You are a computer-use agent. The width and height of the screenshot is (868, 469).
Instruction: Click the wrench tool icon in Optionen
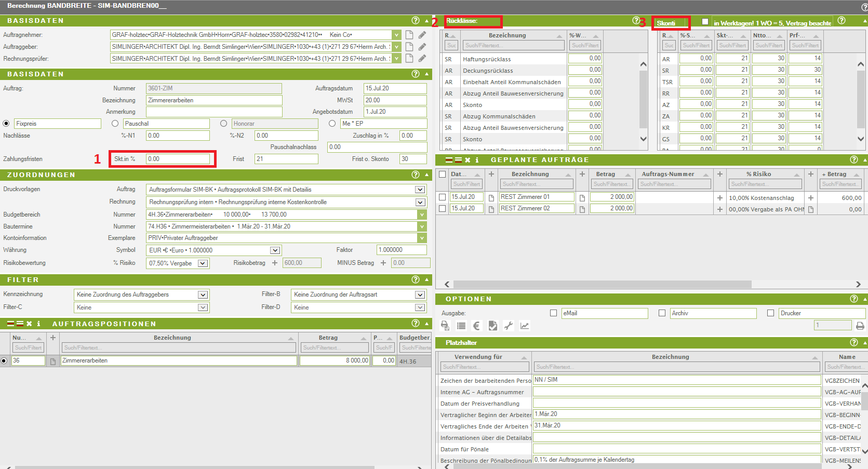click(x=509, y=326)
